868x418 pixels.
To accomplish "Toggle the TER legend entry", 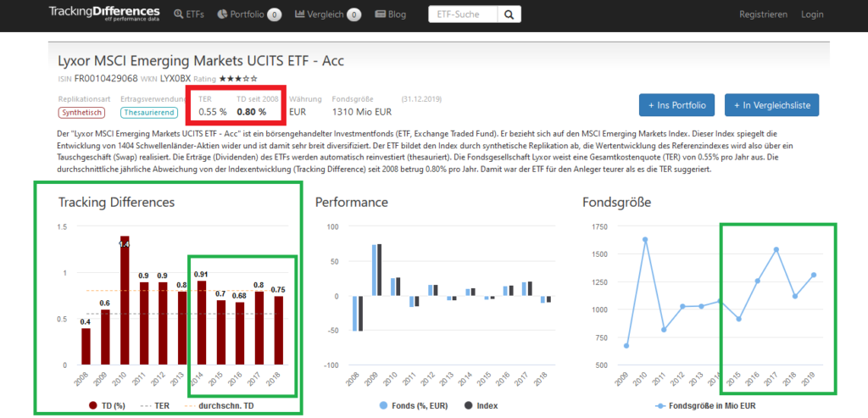I will point(154,406).
